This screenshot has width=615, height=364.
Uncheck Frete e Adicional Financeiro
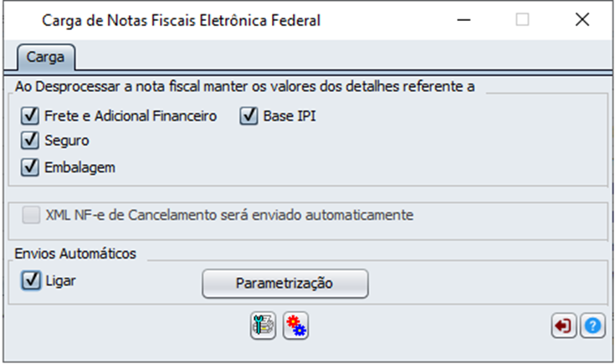(x=30, y=115)
